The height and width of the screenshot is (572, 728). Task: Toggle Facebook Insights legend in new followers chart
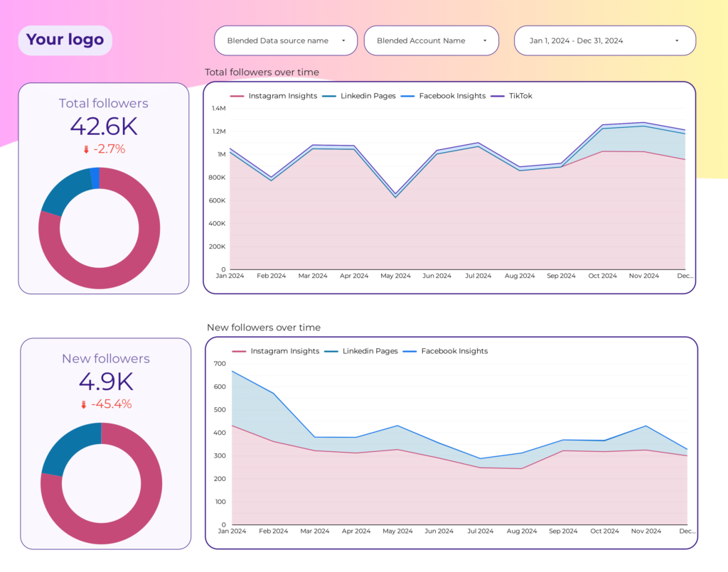(446, 351)
